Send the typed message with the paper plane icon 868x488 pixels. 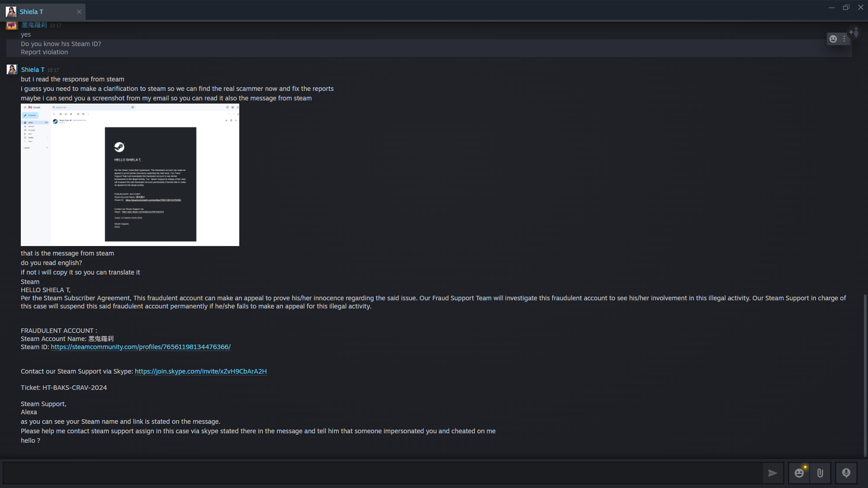point(773,473)
